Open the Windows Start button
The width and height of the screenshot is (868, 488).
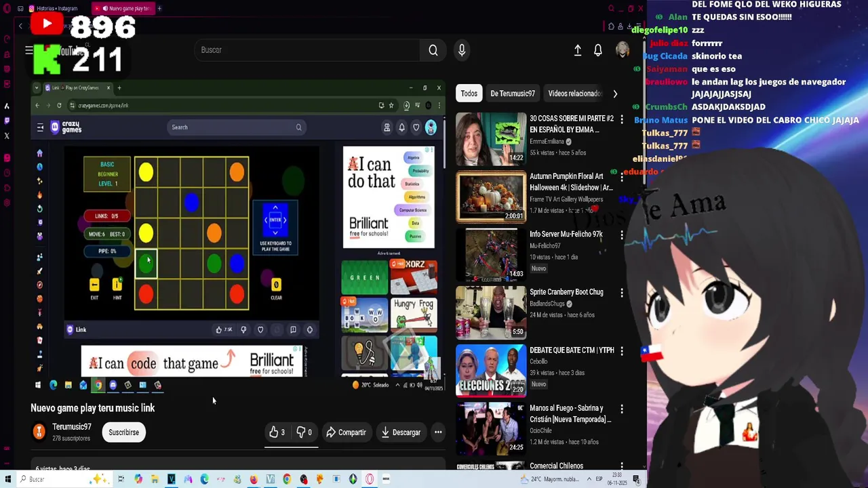click(7, 479)
